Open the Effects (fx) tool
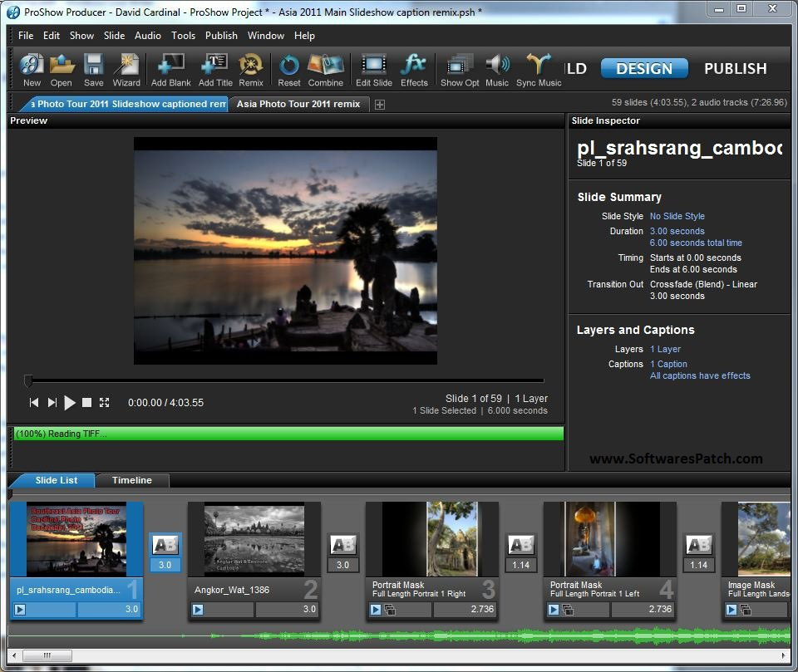 (414, 66)
